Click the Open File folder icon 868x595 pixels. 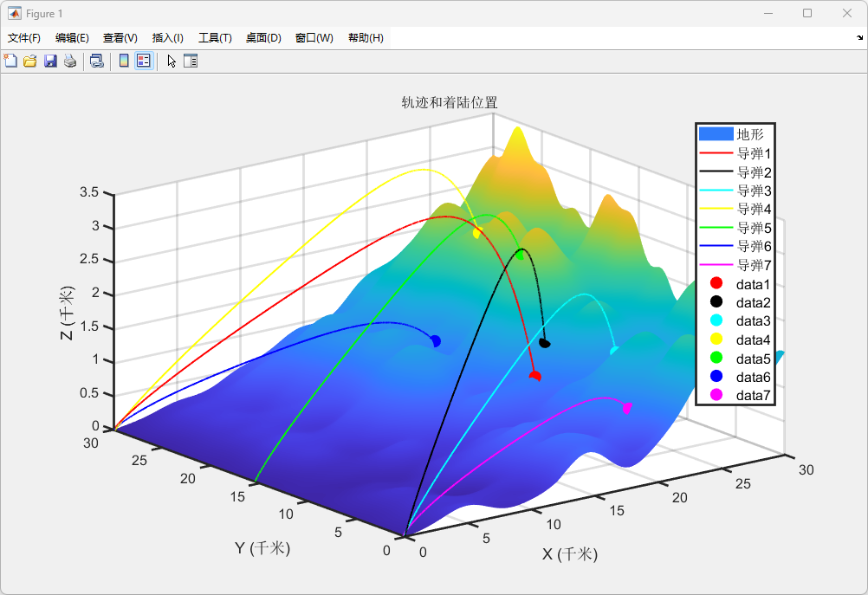(x=30, y=61)
